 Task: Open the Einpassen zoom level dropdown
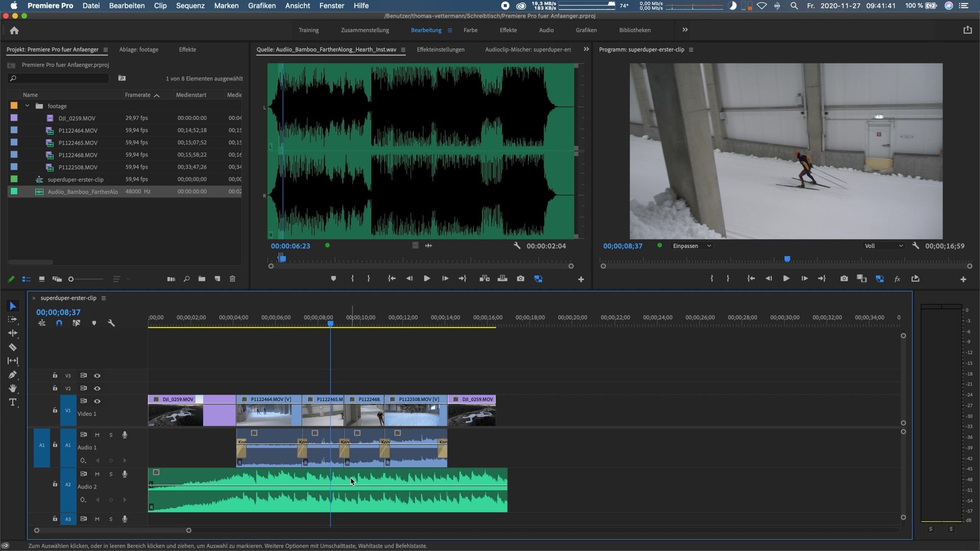click(692, 246)
